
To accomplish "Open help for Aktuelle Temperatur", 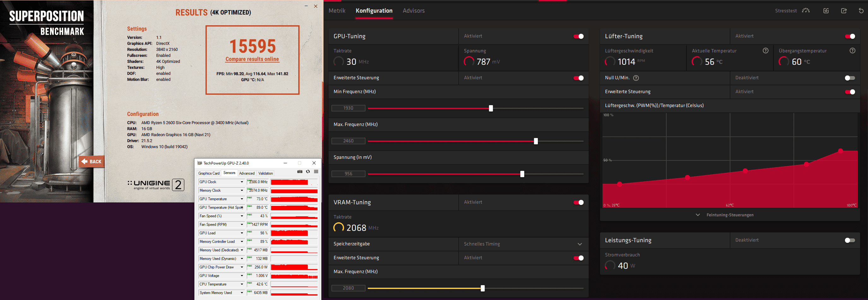I will pyautogui.click(x=765, y=51).
